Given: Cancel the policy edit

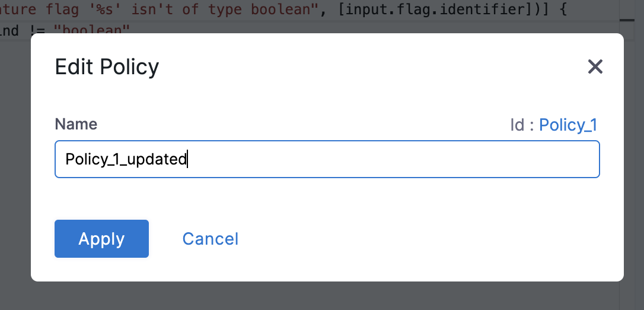Looking at the screenshot, I should pos(210,239).
